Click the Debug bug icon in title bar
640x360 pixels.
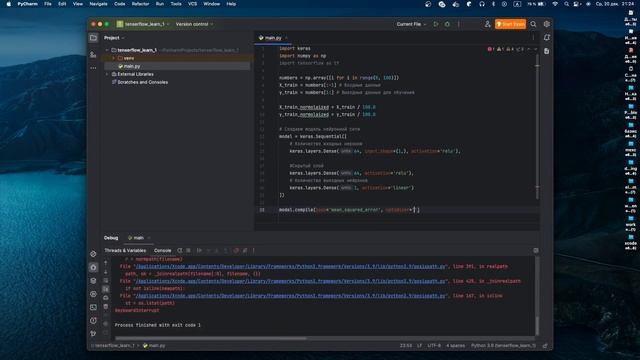point(447,24)
